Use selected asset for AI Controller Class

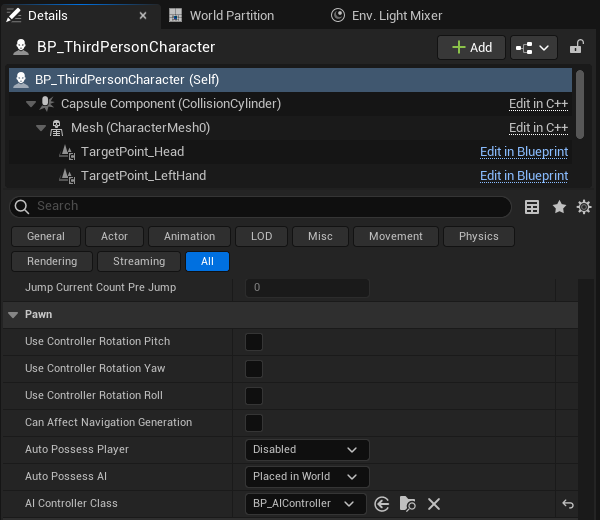tap(382, 504)
